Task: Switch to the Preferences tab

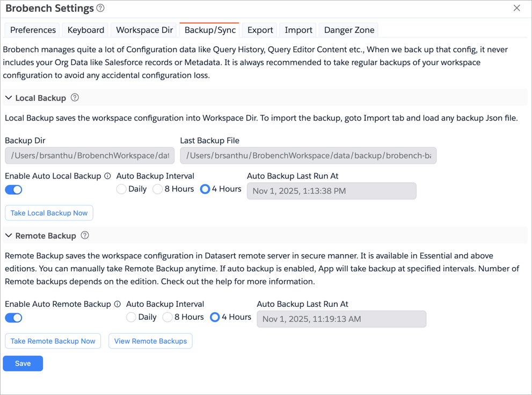Action: coord(33,30)
